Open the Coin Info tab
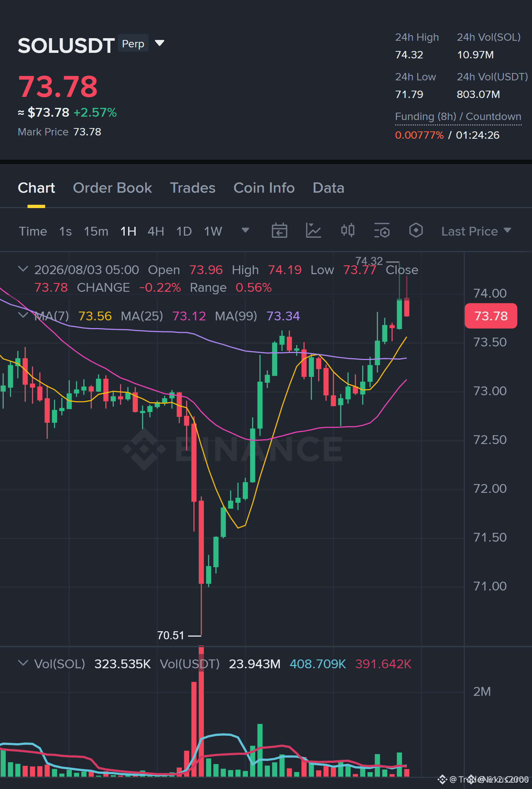The image size is (532, 789). click(264, 188)
